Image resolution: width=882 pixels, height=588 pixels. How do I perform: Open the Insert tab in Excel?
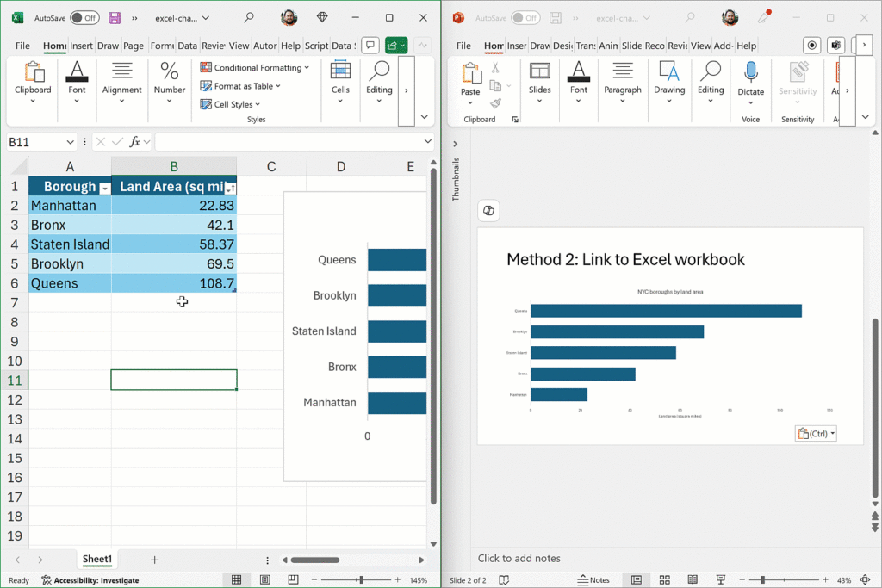82,46
